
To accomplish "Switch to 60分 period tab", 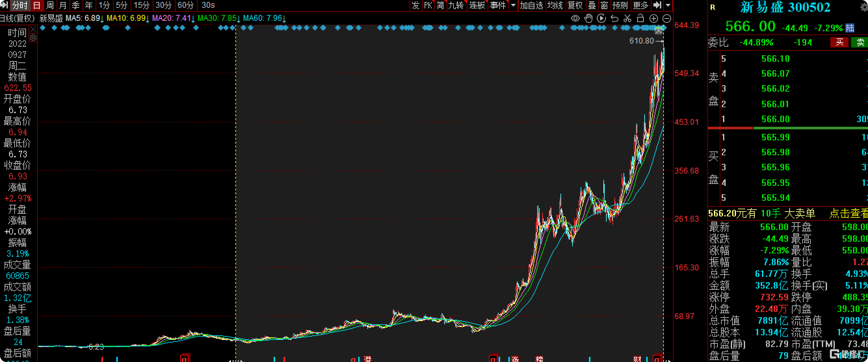I will [x=186, y=5].
